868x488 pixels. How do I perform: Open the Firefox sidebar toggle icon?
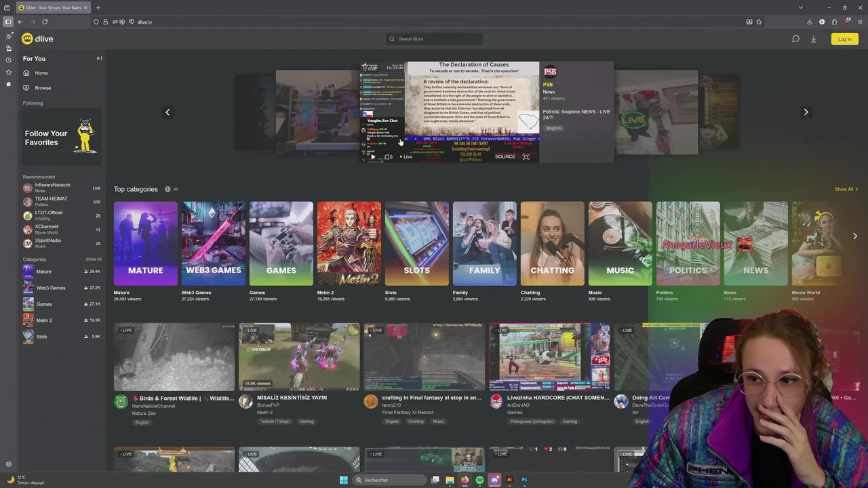tap(8, 22)
